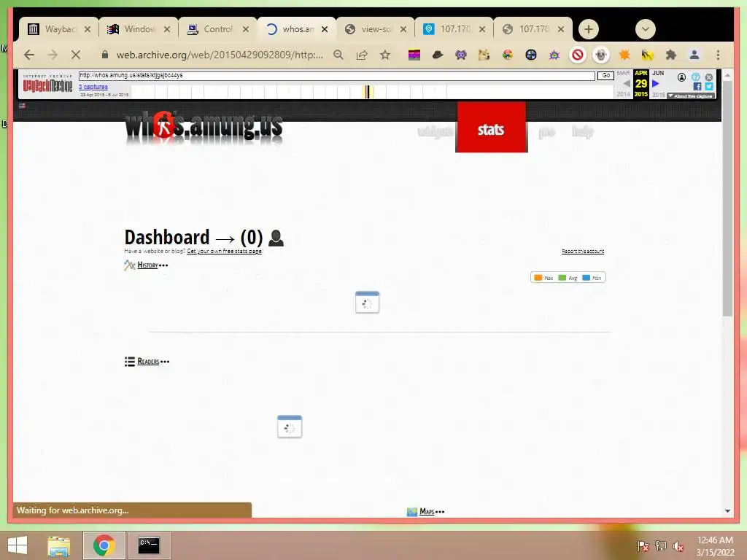Toggle the blue Min legend swatch
The width and height of the screenshot is (747, 560).
[x=586, y=278]
